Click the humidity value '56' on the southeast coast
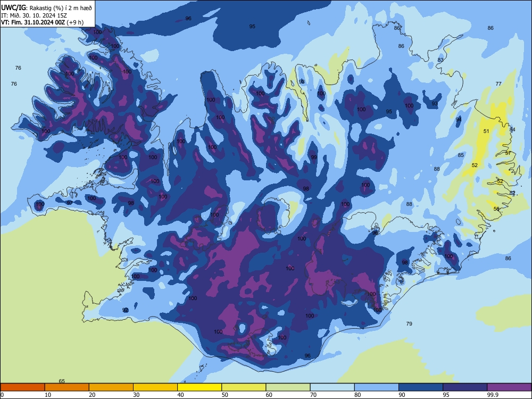Viewport: 532px width, 399px height. pos(496,209)
